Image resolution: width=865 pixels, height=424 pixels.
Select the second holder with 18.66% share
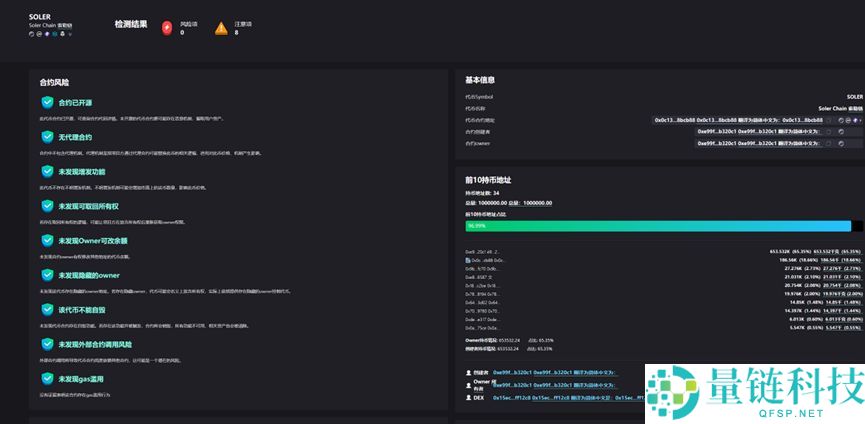(x=486, y=260)
